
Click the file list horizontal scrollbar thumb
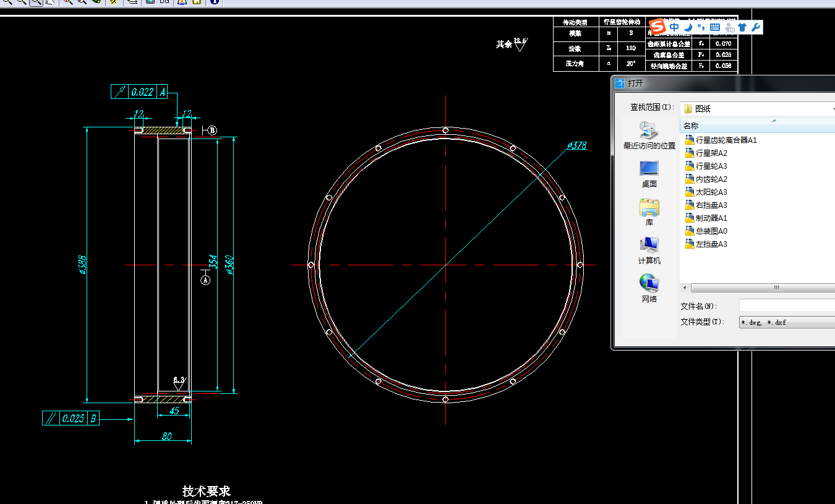[x=764, y=288]
